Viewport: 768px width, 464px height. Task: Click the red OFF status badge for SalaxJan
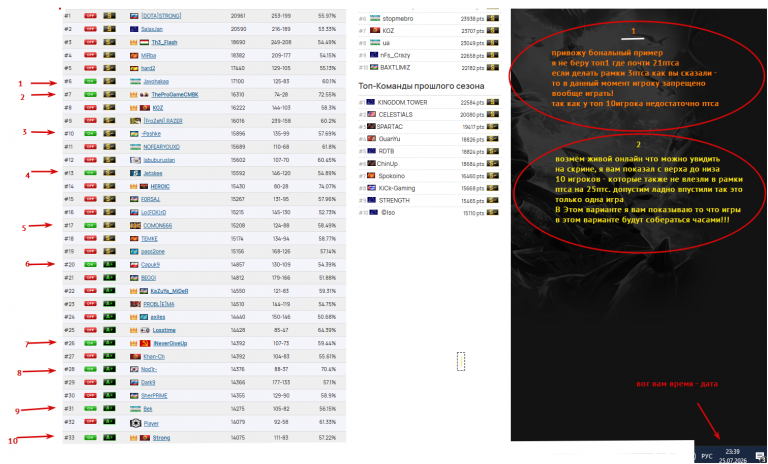click(x=90, y=29)
